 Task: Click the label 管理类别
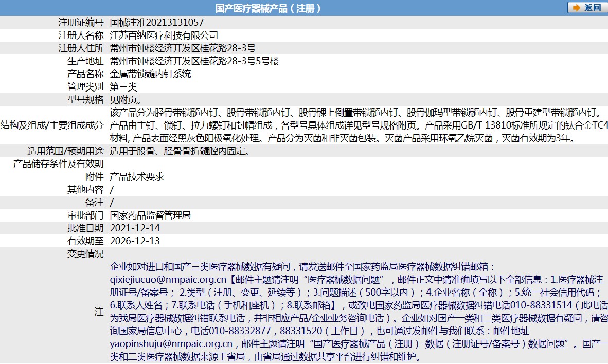(x=86, y=86)
